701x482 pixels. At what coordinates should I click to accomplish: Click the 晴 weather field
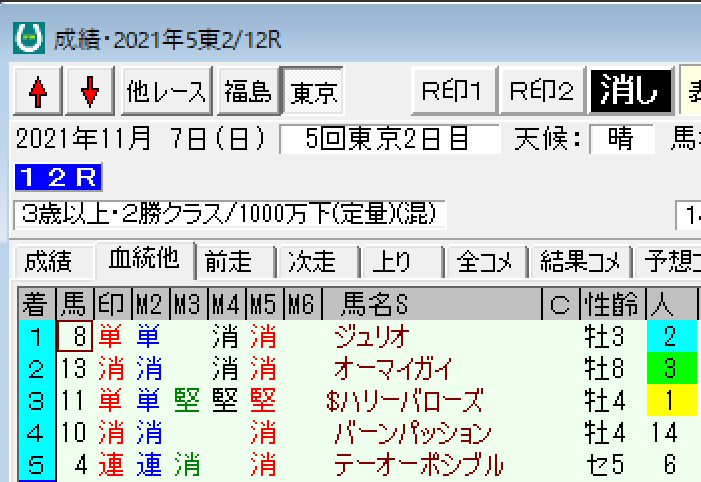pyautogui.click(x=621, y=139)
